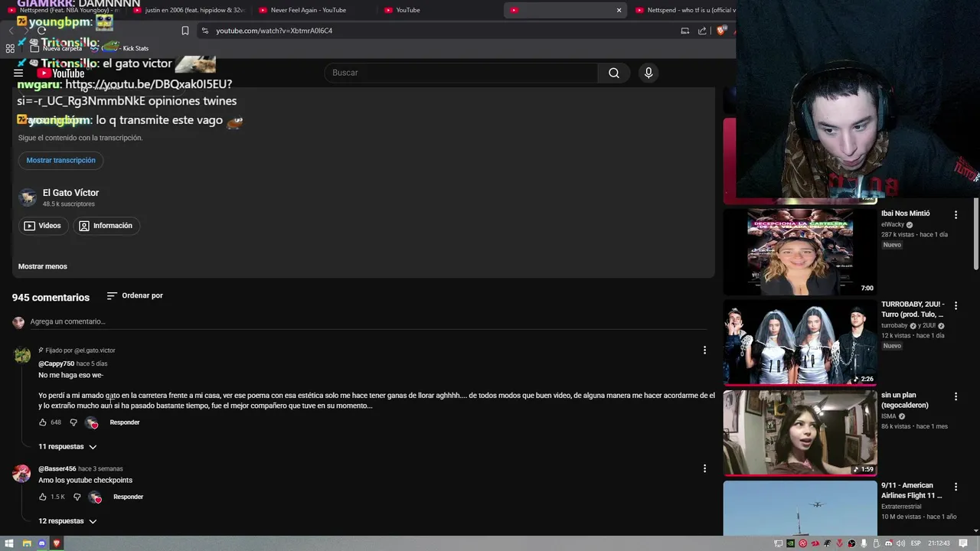980x551 pixels.
Task: Click the NVIDIA tray icon
Action: click(790, 543)
